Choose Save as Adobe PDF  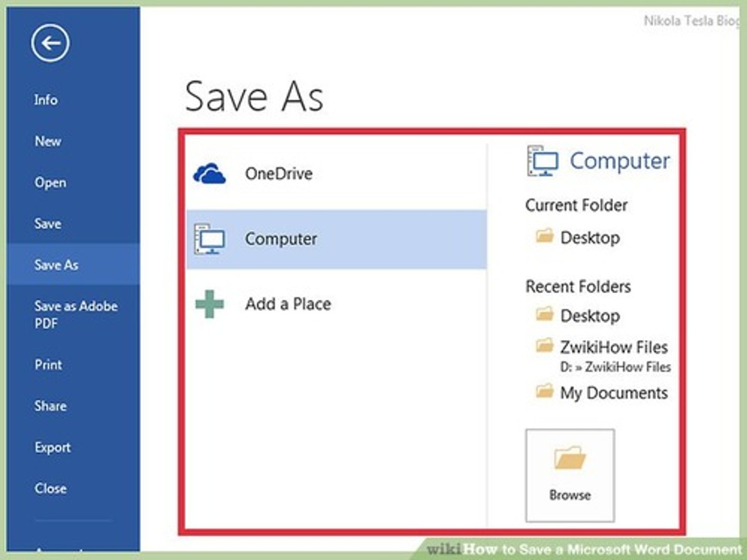click(x=73, y=314)
